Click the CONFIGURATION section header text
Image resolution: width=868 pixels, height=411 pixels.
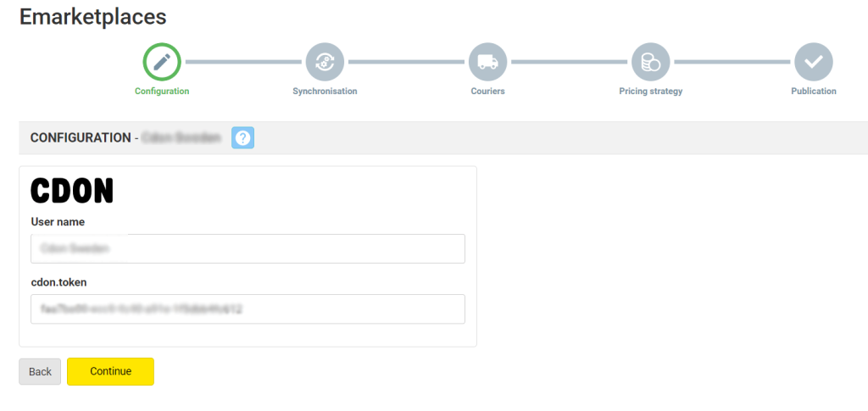[x=79, y=137]
